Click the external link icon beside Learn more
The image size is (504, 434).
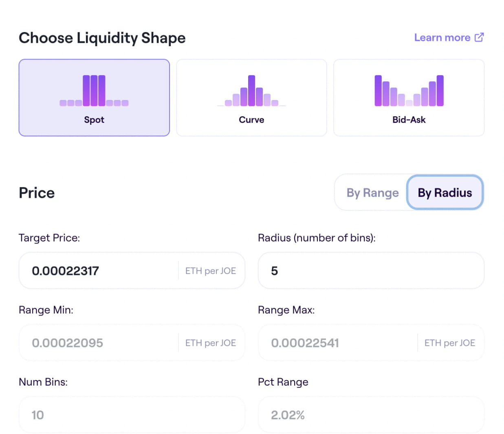tap(479, 38)
